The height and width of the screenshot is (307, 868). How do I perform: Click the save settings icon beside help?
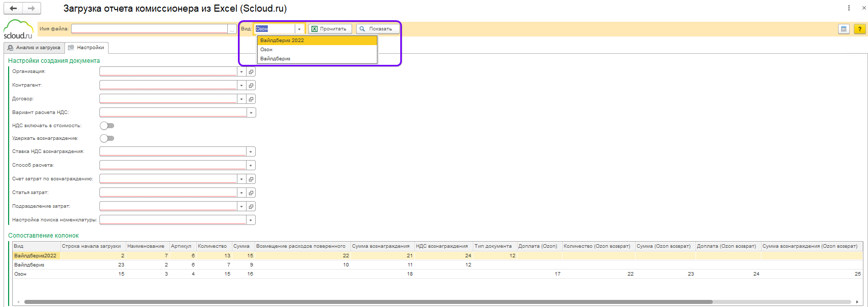point(844,29)
